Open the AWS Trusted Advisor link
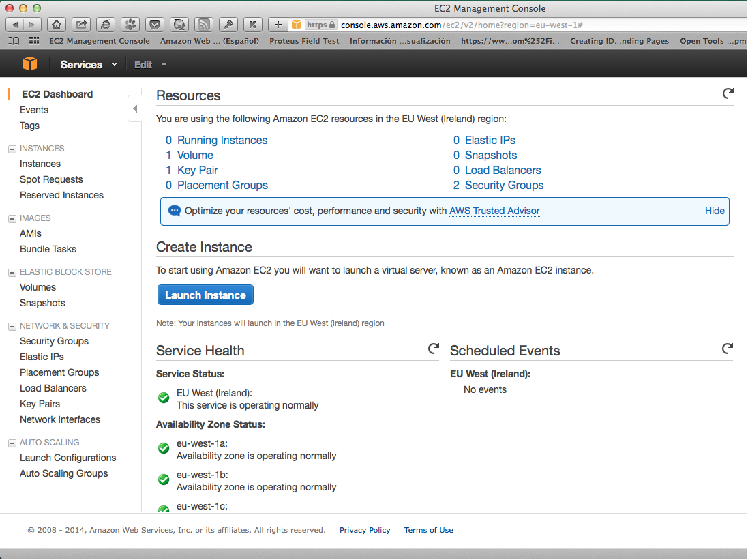The width and height of the screenshot is (748, 560). [x=494, y=211]
